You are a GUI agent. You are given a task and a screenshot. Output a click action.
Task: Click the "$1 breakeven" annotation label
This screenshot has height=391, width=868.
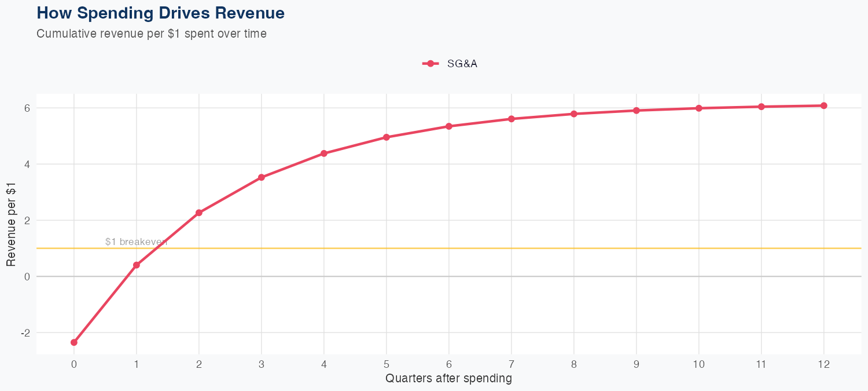[x=136, y=242]
